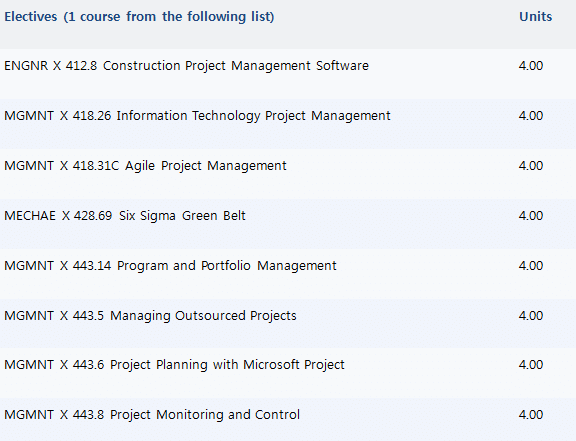Image resolution: width=576 pixels, height=441 pixels.
Task: Open MGMNT X 418.31C Agile Project Management
Action: pyautogui.click(x=145, y=166)
